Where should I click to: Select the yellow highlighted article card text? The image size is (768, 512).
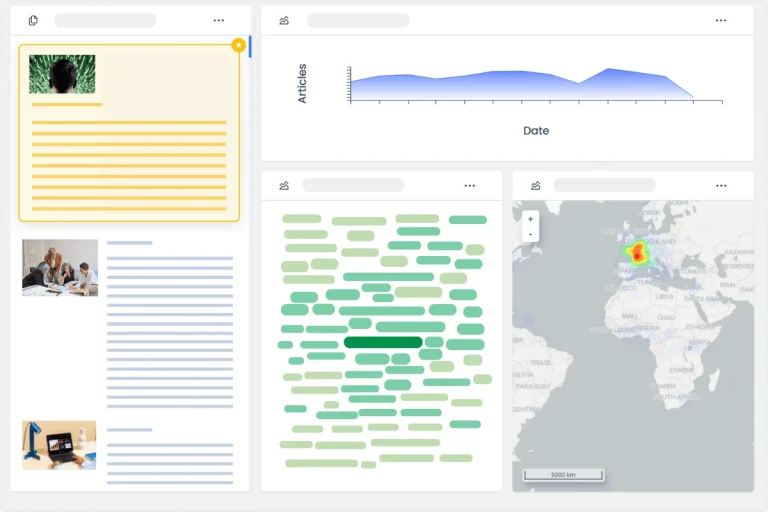pos(129,160)
